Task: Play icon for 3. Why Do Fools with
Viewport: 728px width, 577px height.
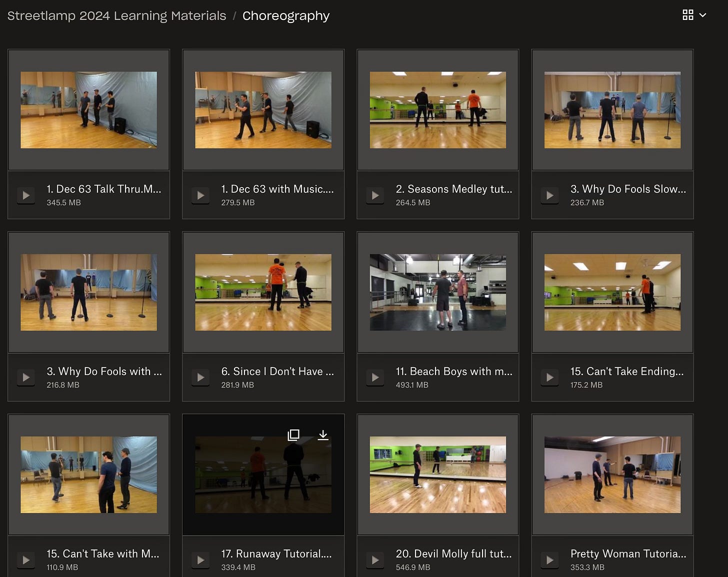Action: (26, 377)
